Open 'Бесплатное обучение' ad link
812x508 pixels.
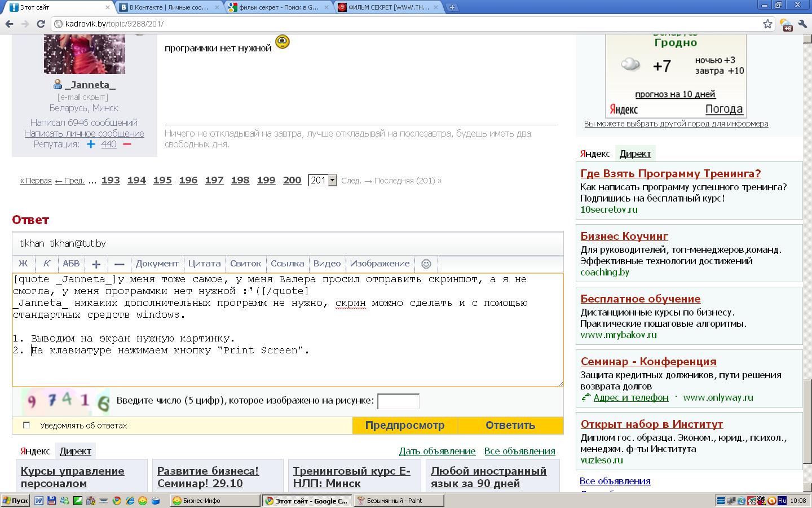tap(641, 299)
